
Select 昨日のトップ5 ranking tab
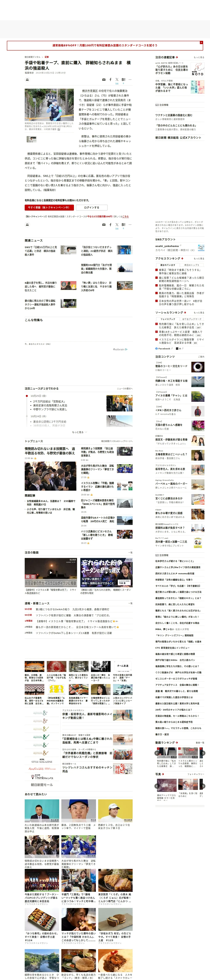coord(192,265)
